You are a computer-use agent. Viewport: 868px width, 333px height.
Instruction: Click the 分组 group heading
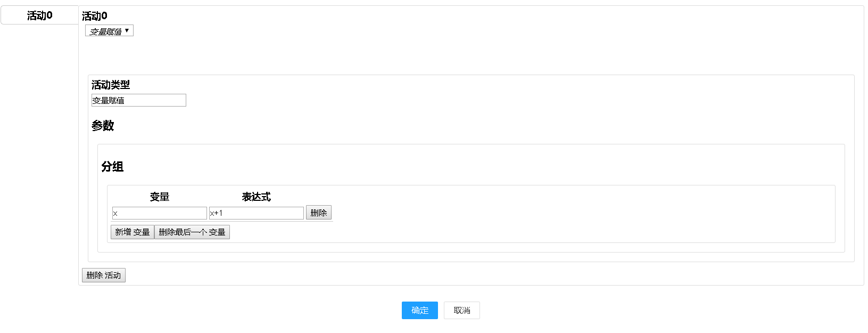tap(112, 166)
